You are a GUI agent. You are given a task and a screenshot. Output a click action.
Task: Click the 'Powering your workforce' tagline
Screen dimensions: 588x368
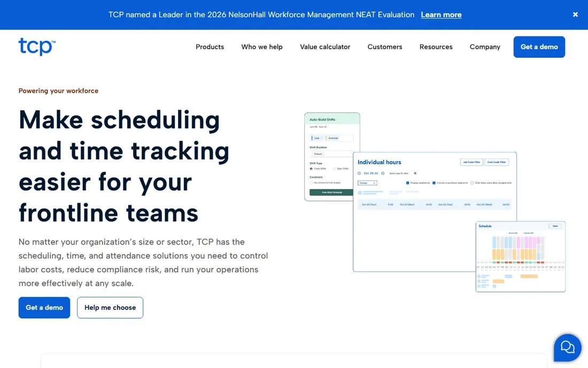[58, 91]
